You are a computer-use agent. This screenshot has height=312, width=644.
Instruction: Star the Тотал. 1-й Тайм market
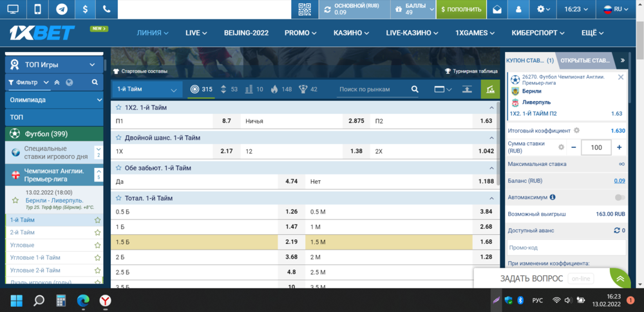click(118, 198)
